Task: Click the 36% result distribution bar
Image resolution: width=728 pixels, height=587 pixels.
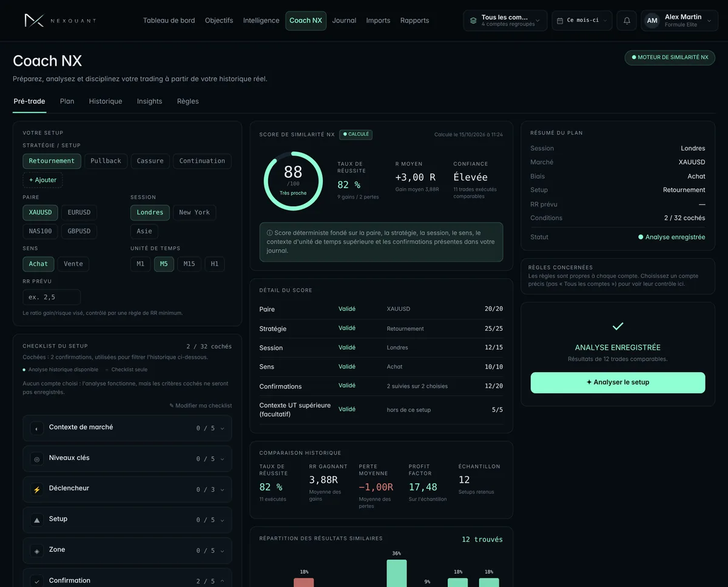Action: click(397, 573)
